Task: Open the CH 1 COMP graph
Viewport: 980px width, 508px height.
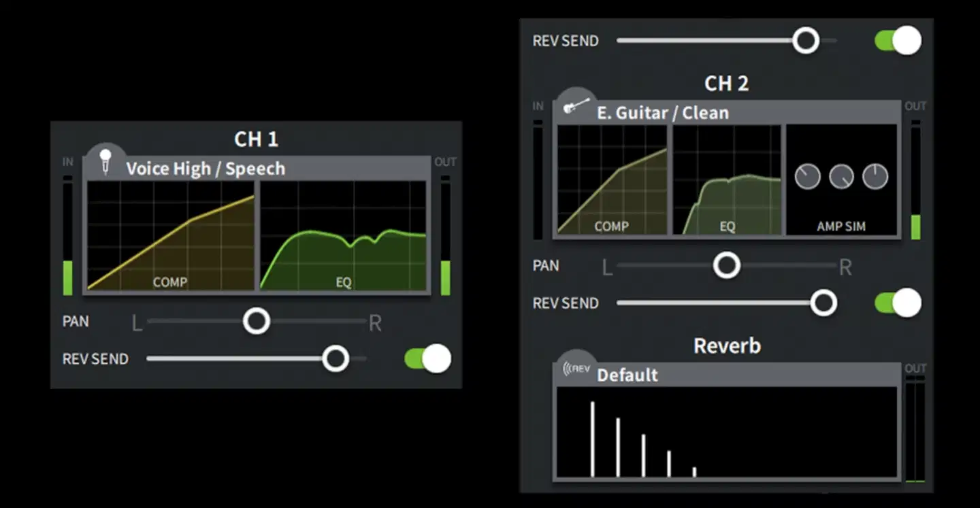Action: (170, 235)
